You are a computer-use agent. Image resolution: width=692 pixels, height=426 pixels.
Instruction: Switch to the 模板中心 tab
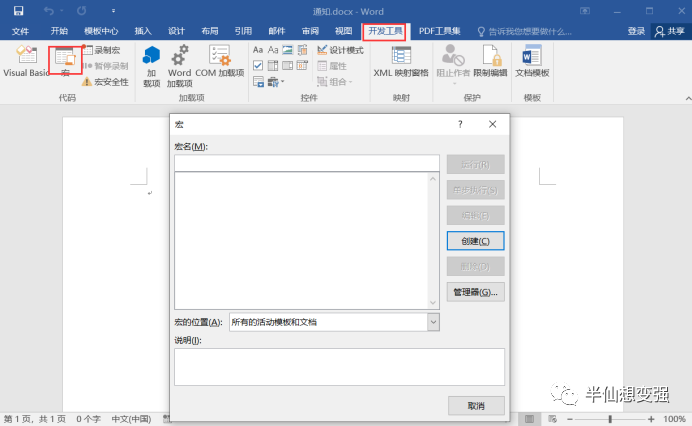tap(101, 31)
